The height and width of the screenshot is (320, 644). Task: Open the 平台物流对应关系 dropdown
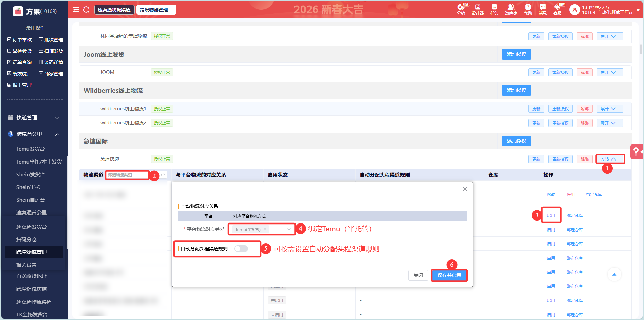click(x=289, y=229)
